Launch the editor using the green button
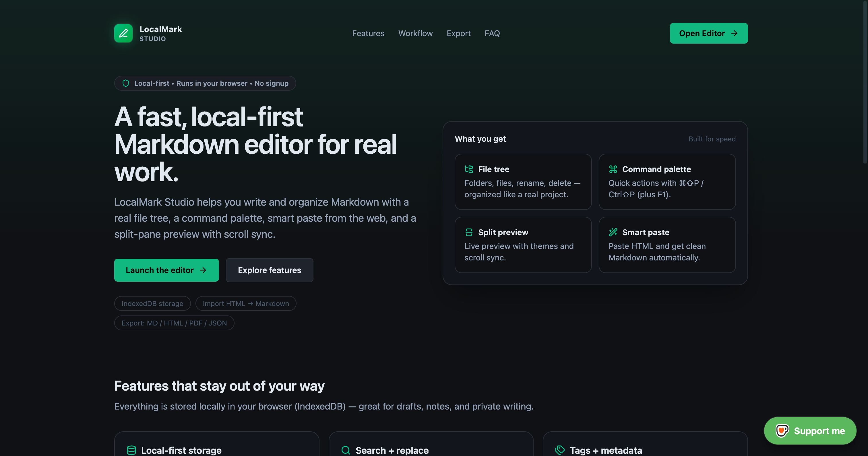The image size is (868, 456). tap(166, 270)
